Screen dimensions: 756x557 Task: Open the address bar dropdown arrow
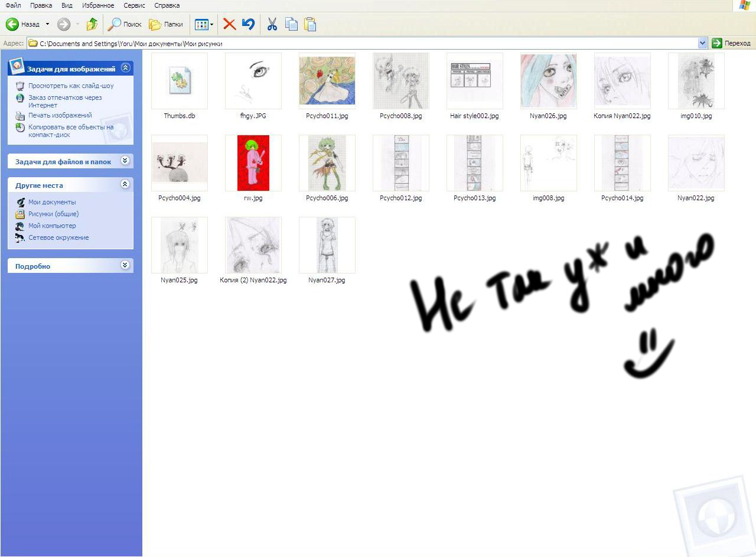[x=702, y=43]
